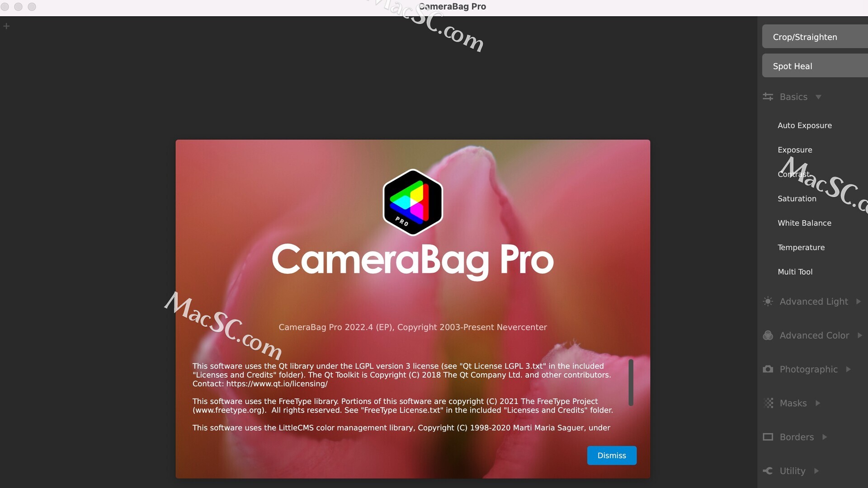This screenshot has width=868, height=488.
Task: Expand the Masks section arrow
Action: [x=817, y=404]
